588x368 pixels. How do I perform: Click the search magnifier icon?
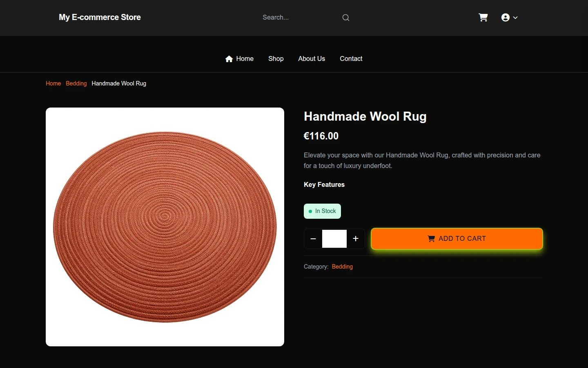(345, 18)
